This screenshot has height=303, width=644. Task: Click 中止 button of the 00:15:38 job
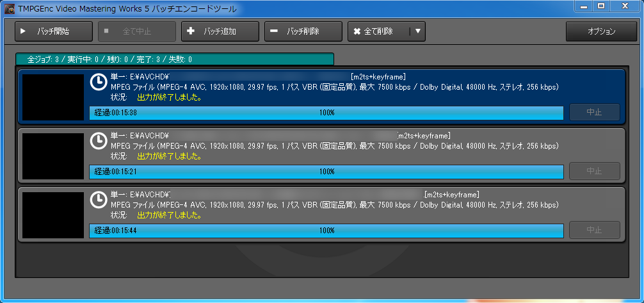pos(594,112)
